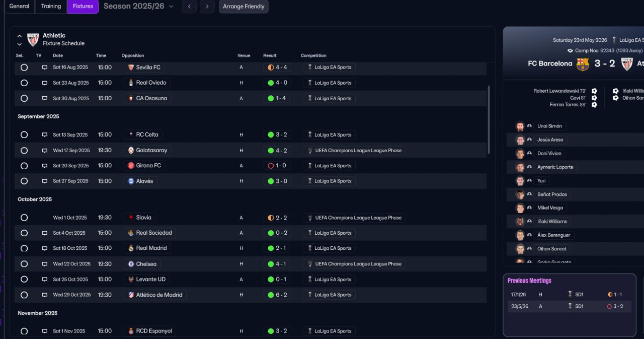Select the RCD Espanyol fixture radio button
Screen dimensions: 644x339
24,331
